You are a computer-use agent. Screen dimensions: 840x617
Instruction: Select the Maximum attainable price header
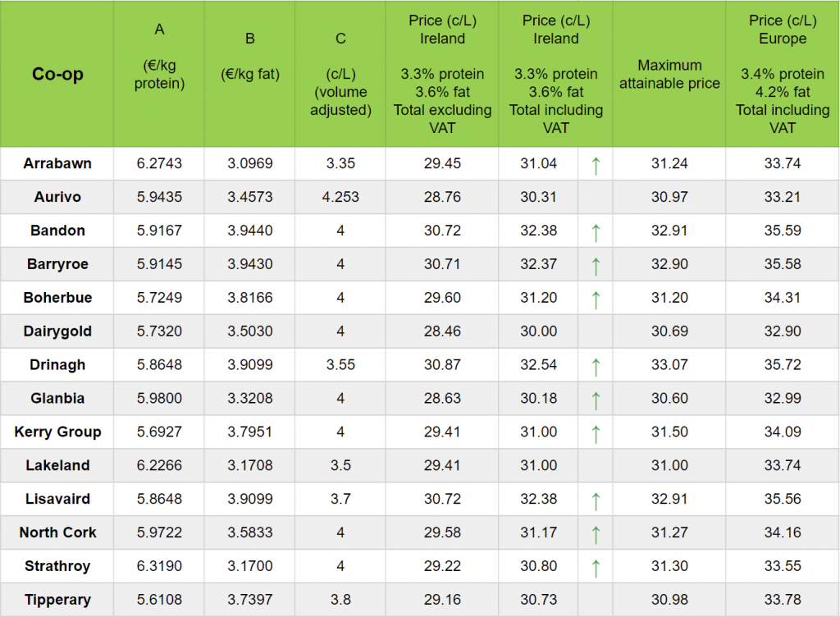click(x=669, y=75)
